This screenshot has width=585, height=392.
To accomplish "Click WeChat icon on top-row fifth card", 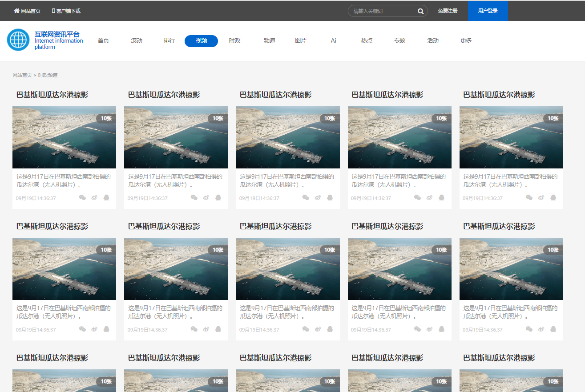I will (x=529, y=198).
